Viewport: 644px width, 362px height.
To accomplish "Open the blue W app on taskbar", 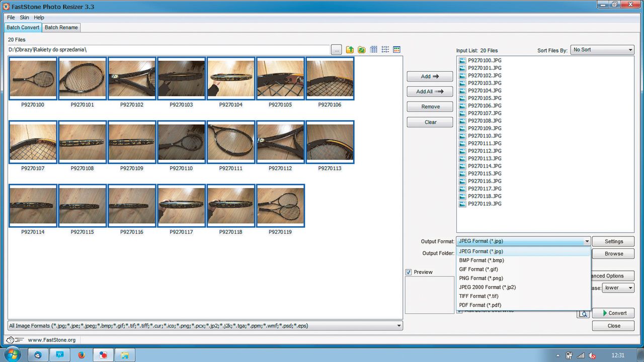I will [60, 355].
